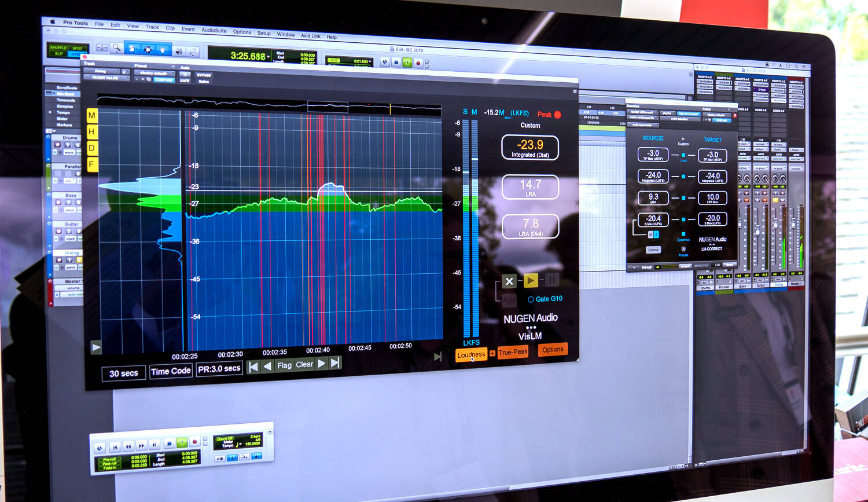This screenshot has width=868, height=502.
Task: Click Record in floating transport window
Action: tap(194, 441)
